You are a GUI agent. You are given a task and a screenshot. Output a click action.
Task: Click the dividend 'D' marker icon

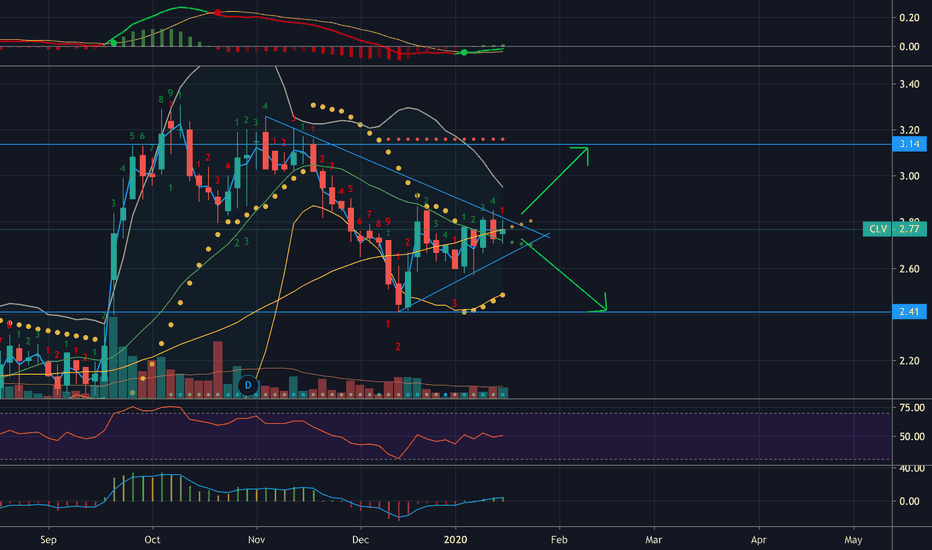pos(248,385)
